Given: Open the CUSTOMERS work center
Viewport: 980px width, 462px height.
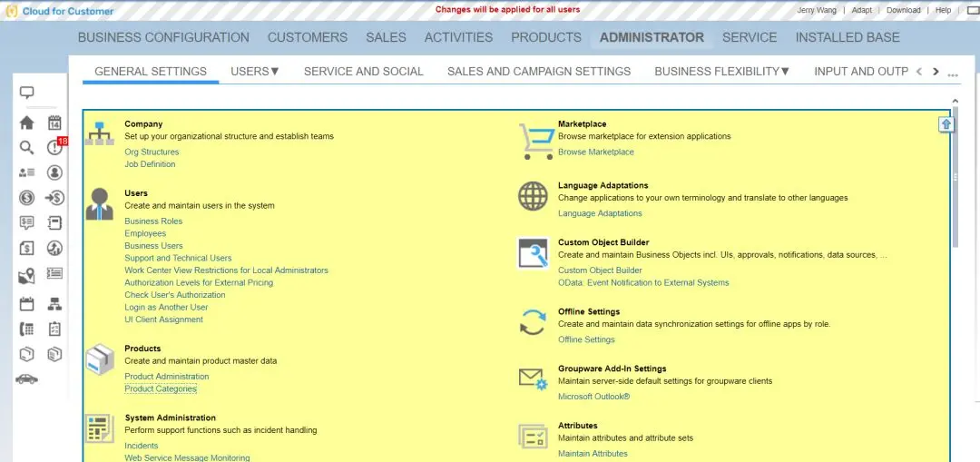Looking at the screenshot, I should [308, 37].
